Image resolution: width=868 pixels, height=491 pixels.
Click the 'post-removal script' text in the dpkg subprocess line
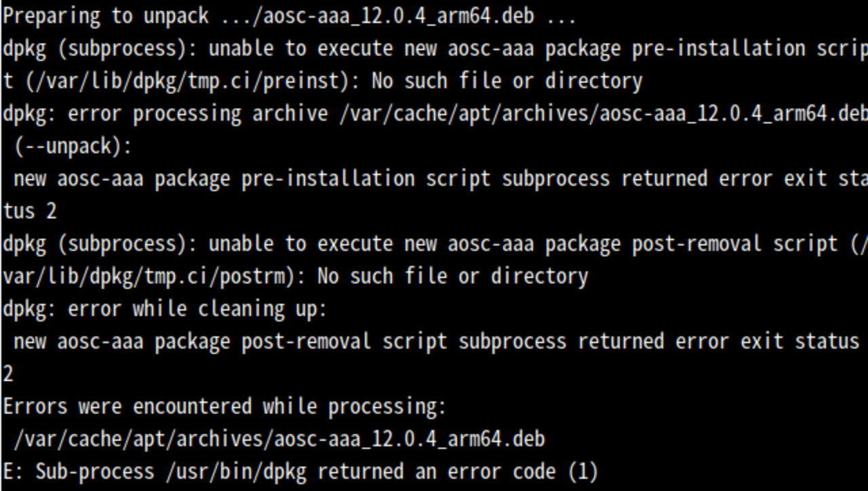[x=734, y=244]
